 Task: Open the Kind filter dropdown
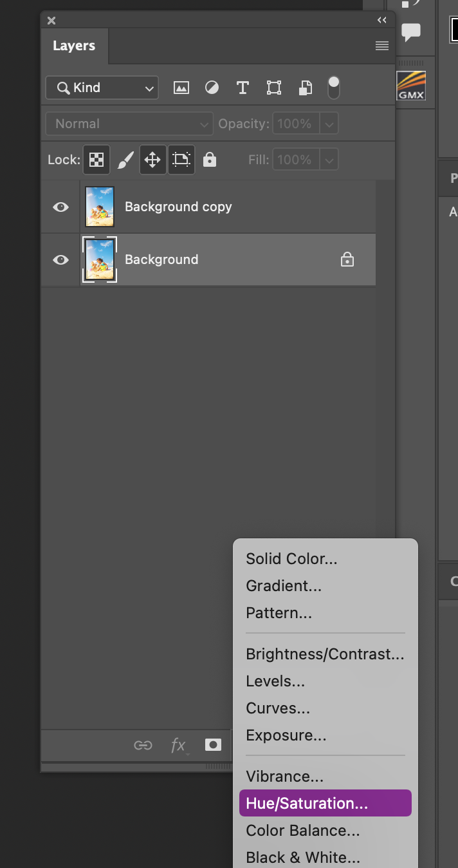click(101, 88)
